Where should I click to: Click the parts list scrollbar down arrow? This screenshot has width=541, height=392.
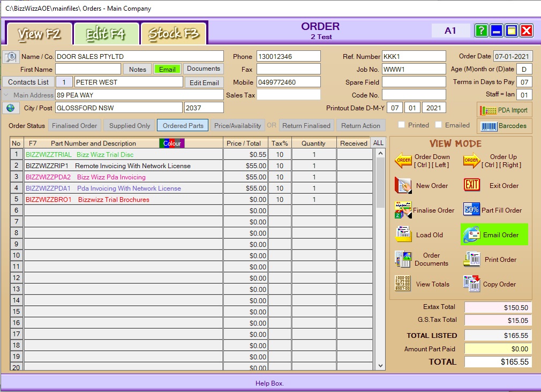coord(380,366)
